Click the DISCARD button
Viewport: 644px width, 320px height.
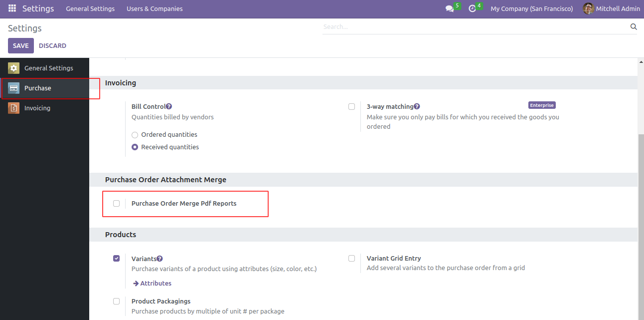(x=52, y=45)
